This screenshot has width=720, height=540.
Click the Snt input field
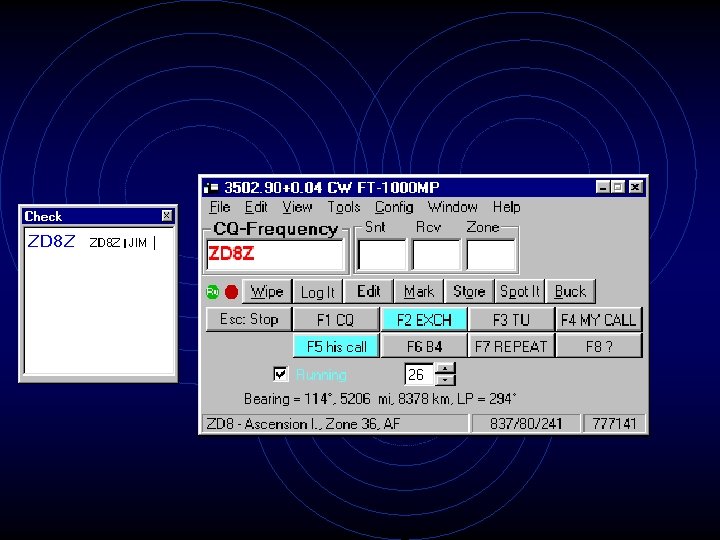tap(382, 254)
